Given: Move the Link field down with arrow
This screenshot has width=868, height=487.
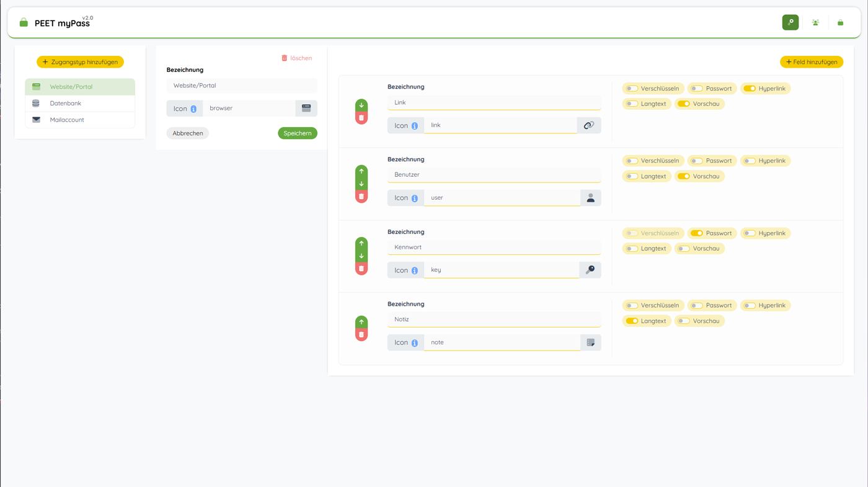Looking at the screenshot, I should (x=361, y=105).
